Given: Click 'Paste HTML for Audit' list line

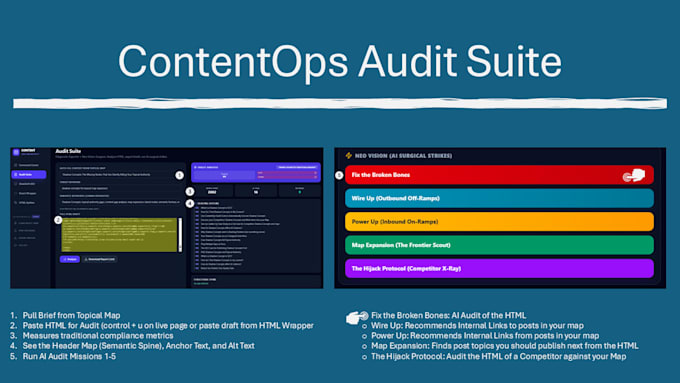Looking at the screenshot, I should 168,325.
